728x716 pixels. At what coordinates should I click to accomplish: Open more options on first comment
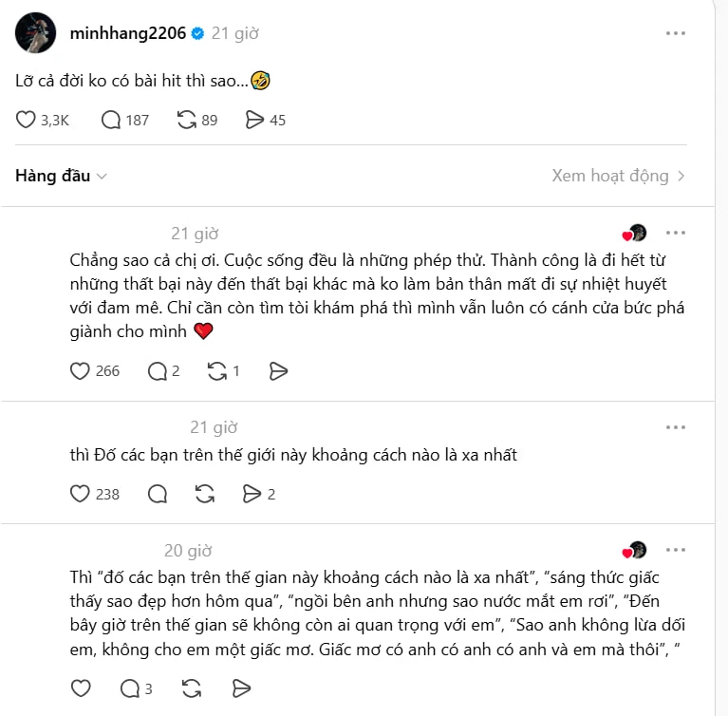tap(675, 233)
